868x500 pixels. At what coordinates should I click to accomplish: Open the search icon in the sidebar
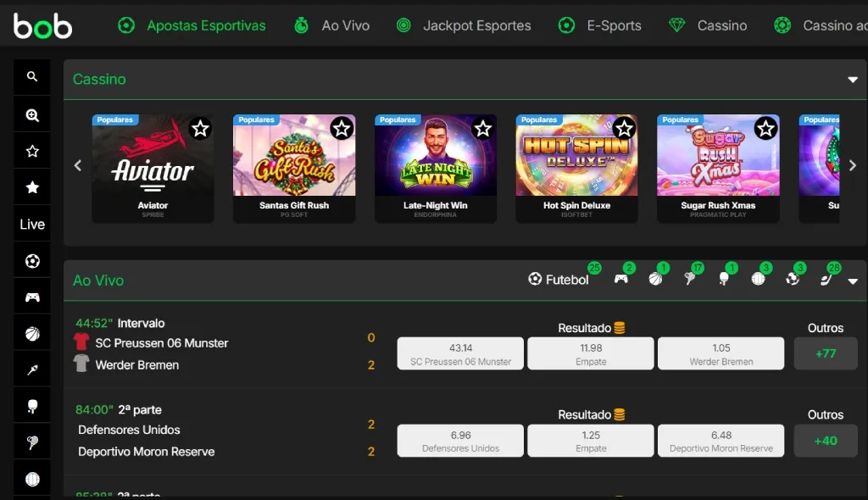coord(32,77)
